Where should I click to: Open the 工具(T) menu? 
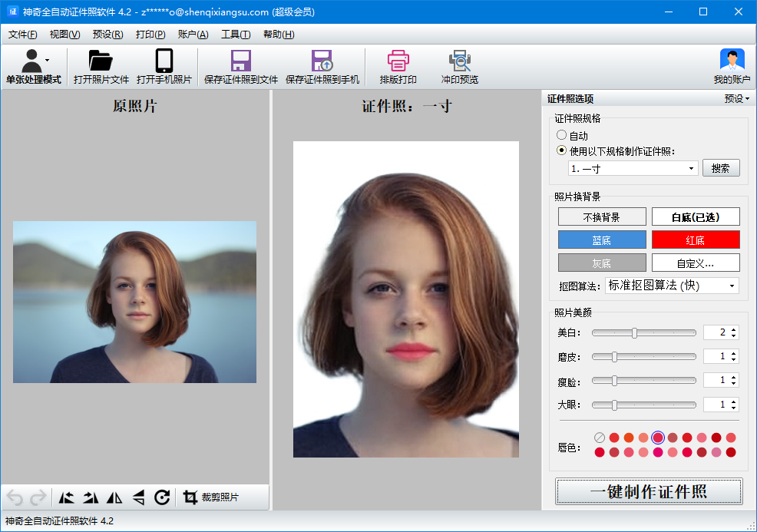(x=236, y=35)
